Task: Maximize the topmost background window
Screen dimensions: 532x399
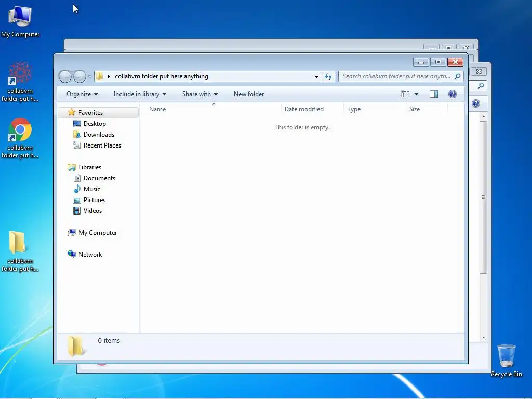Action: [x=448, y=48]
